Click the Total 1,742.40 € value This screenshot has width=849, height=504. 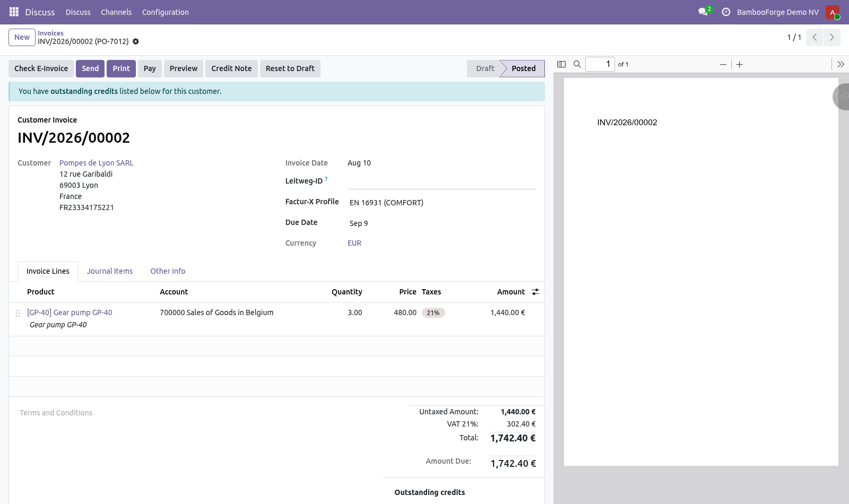pyautogui.click(x=513, y=438)
